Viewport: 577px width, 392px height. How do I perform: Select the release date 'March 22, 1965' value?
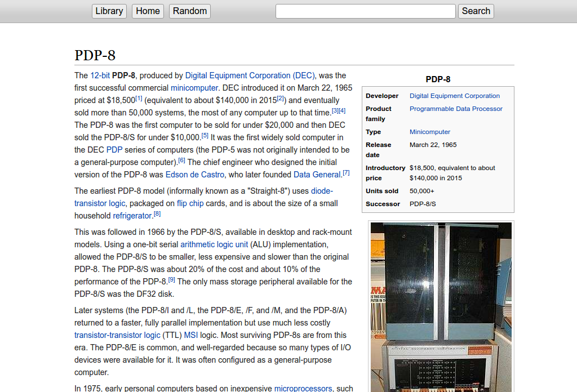click(x=433, y=145)
